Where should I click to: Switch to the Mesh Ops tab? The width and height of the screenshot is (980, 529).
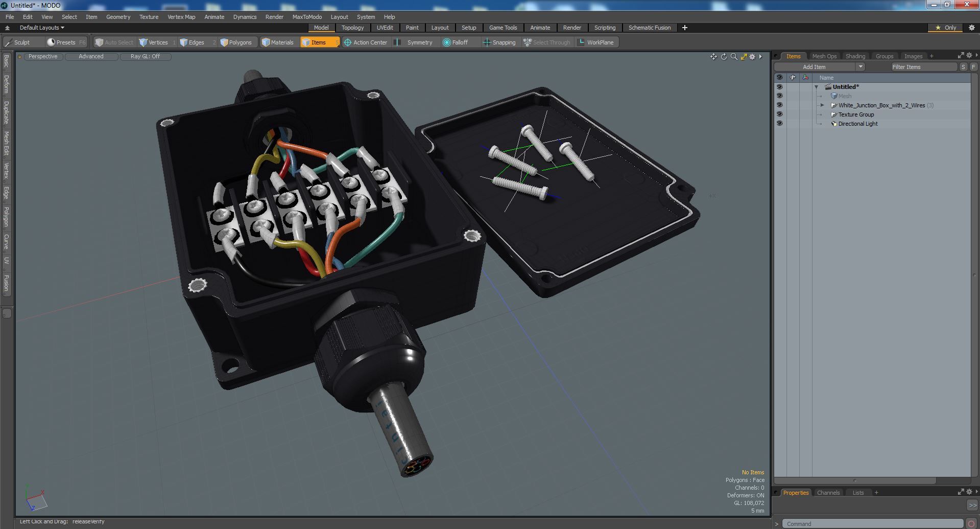tap(824, 56)
